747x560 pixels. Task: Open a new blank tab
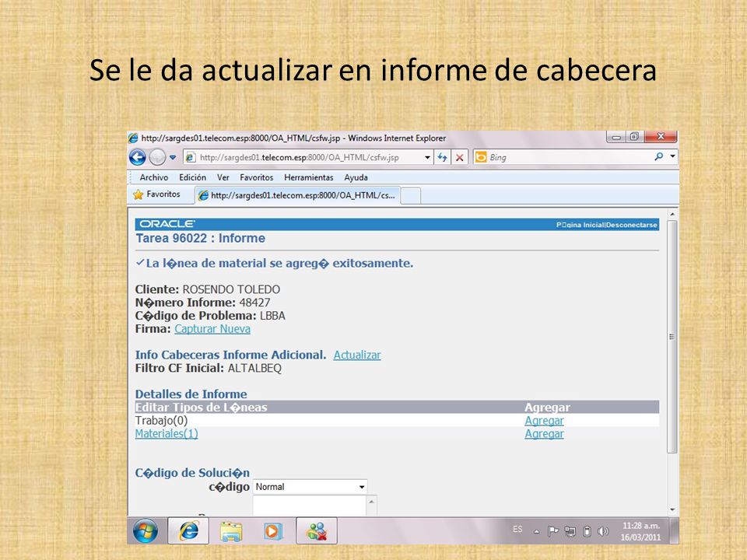click(411, 196)
